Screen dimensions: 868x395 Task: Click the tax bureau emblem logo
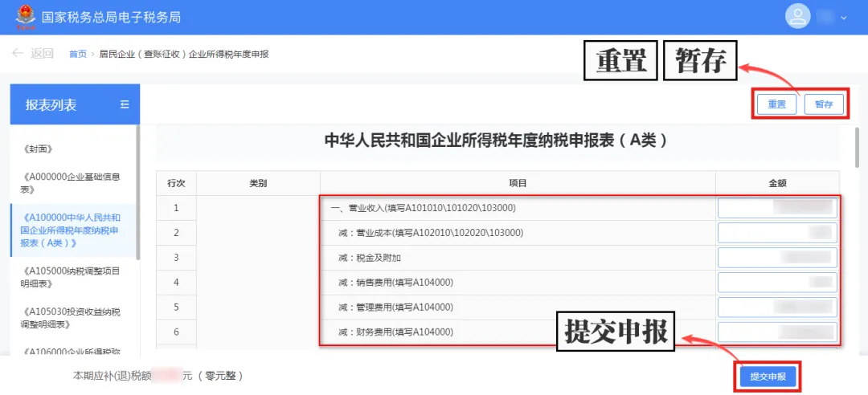pos(25,17)
